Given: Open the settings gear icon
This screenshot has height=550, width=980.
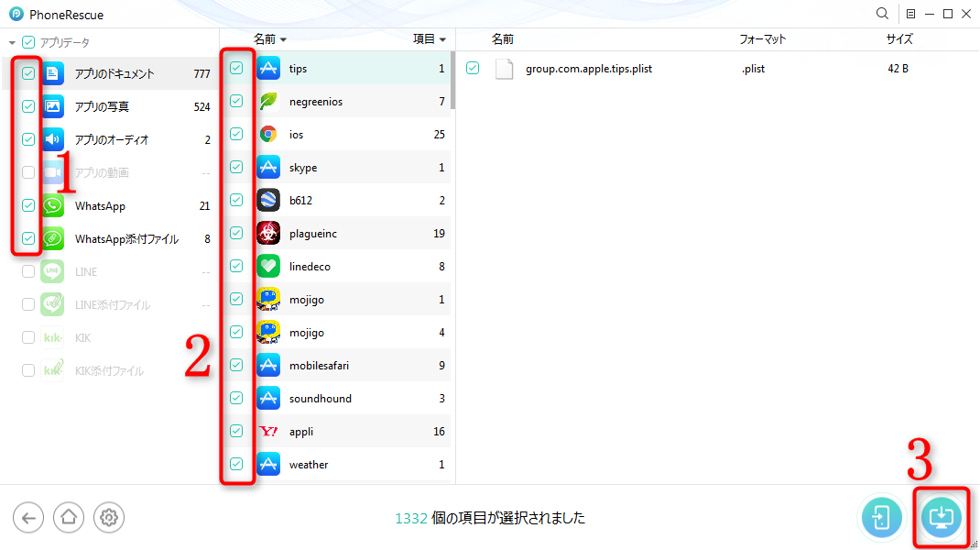Looking at the screenshot, I should coord(109,518).
